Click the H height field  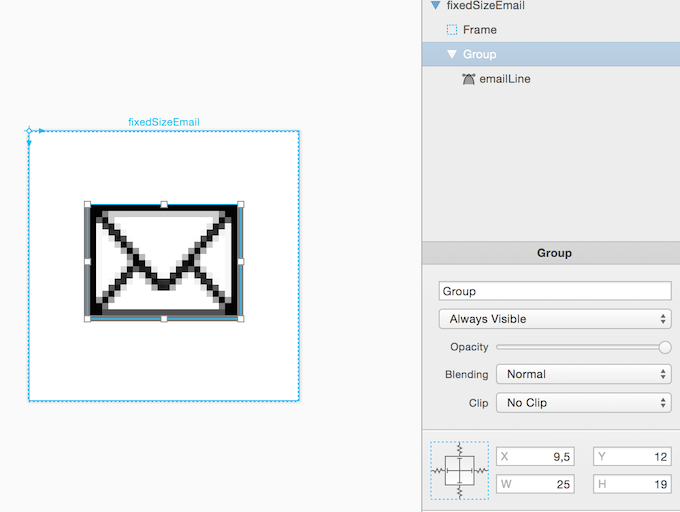click(x=632, y=484)
